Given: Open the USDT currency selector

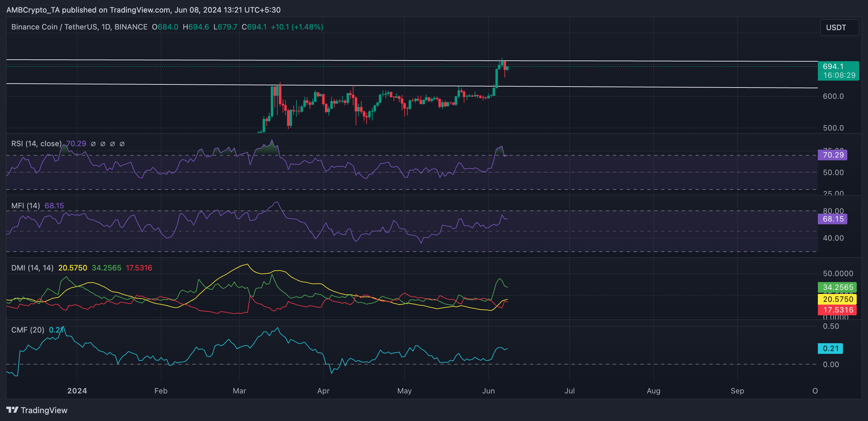Looking at the screenshot, I should pos(839,27).
